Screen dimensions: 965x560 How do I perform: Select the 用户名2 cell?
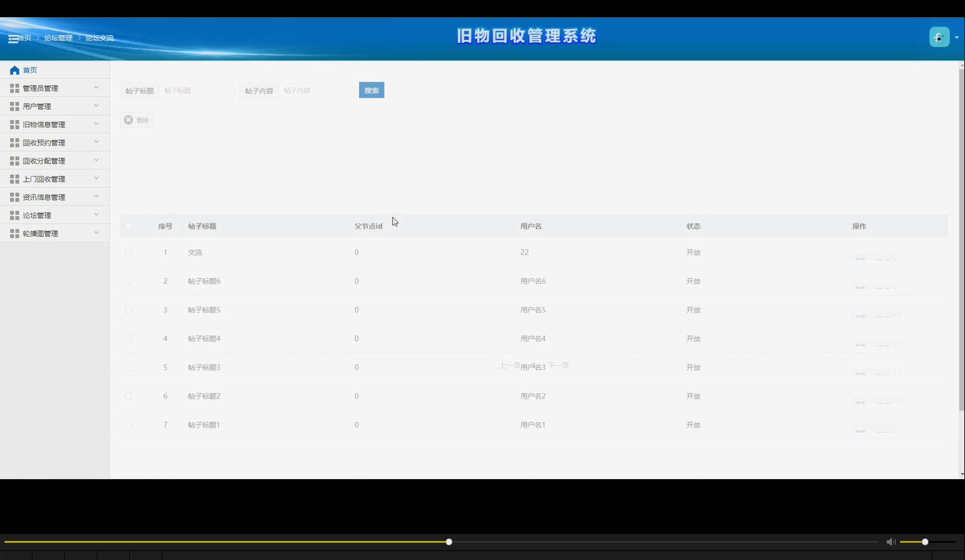point(533,396)
